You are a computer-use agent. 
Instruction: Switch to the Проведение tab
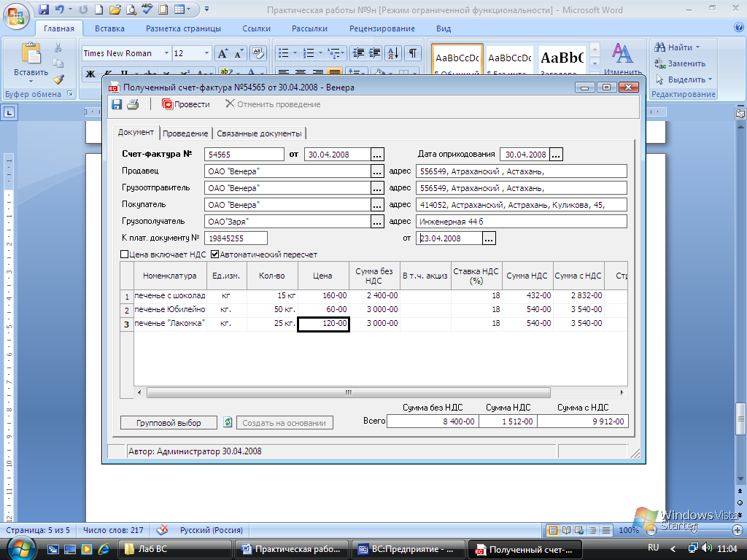[x=185, y=133]
